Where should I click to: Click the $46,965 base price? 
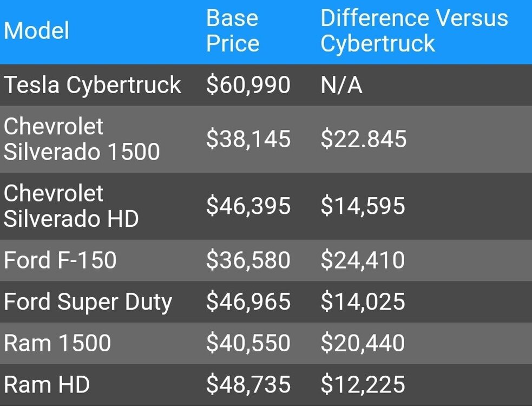tap(248, 302)
